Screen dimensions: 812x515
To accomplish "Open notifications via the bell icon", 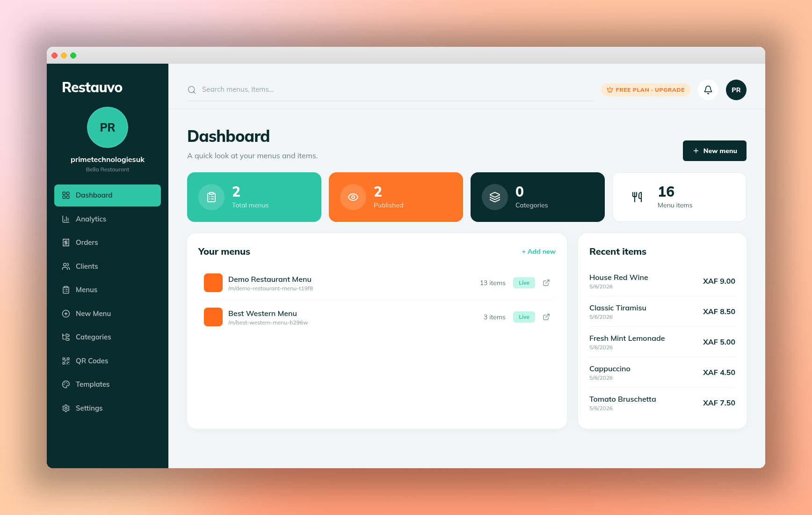I will pyautogui.click(x=708, y=90).
